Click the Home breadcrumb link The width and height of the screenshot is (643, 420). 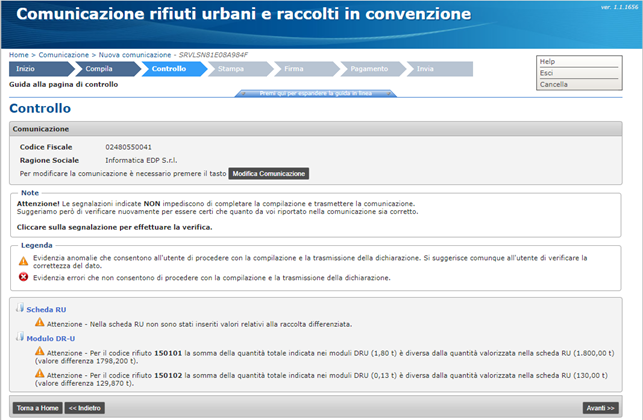(18, 54)
